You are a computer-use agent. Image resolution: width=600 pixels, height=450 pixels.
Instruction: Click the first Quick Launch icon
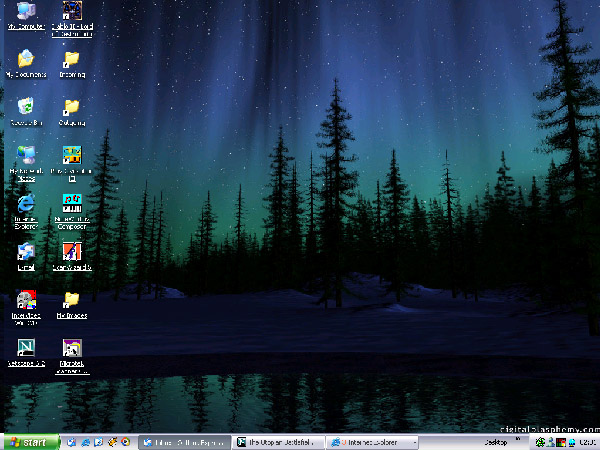click(72, 441)
